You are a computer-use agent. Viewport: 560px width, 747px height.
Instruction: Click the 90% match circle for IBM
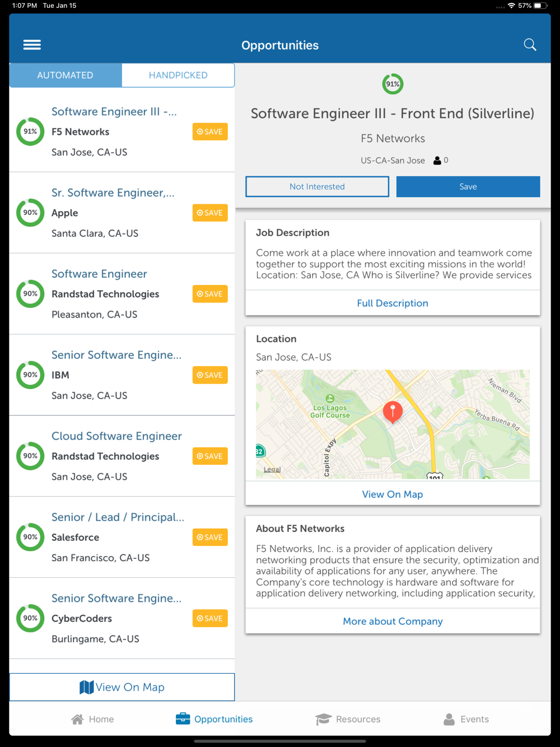coord(30,375)
